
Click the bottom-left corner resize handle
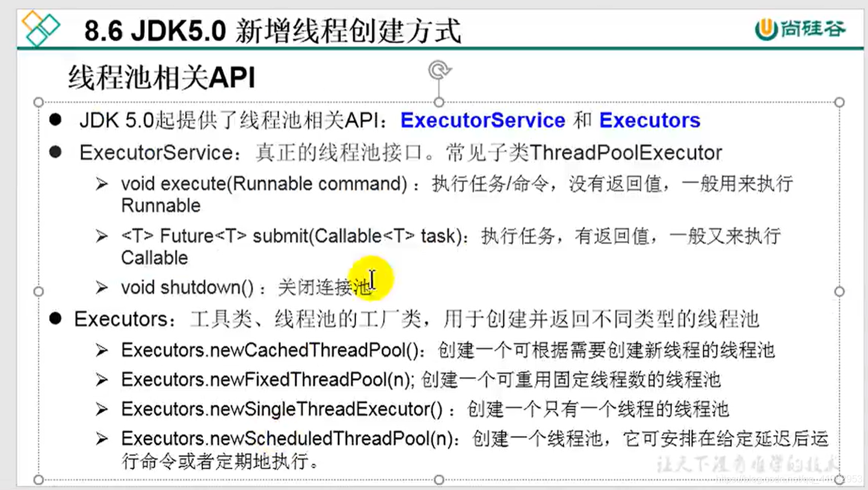click(39, 480)
